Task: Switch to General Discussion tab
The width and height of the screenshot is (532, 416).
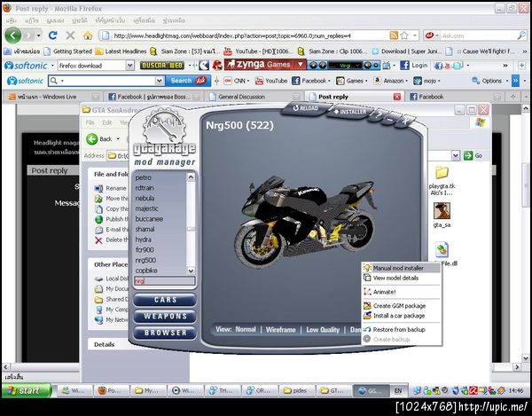Action: 253,97
